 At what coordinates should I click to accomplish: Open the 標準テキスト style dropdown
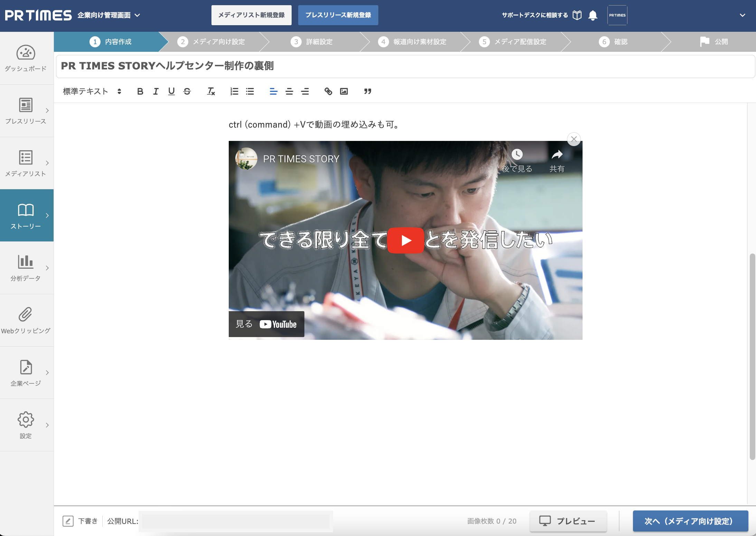92,92
